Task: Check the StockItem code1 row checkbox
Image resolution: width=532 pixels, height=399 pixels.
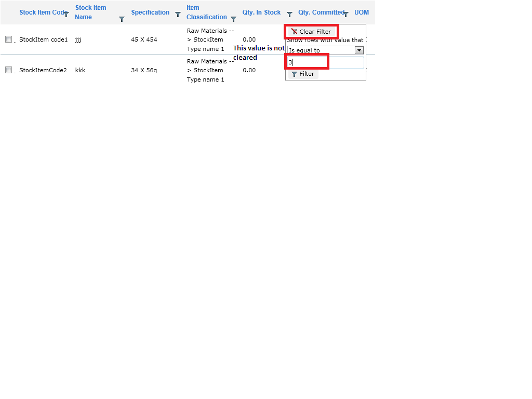Action: tap(8, 39)
